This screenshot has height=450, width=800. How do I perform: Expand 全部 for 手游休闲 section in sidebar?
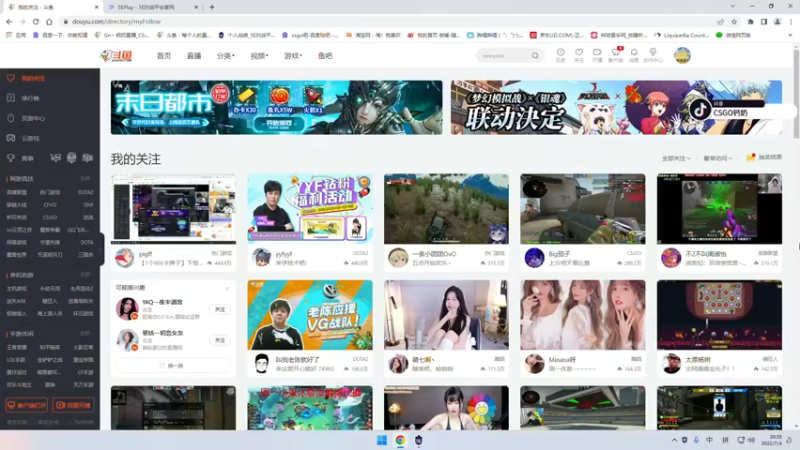(86, 333)
